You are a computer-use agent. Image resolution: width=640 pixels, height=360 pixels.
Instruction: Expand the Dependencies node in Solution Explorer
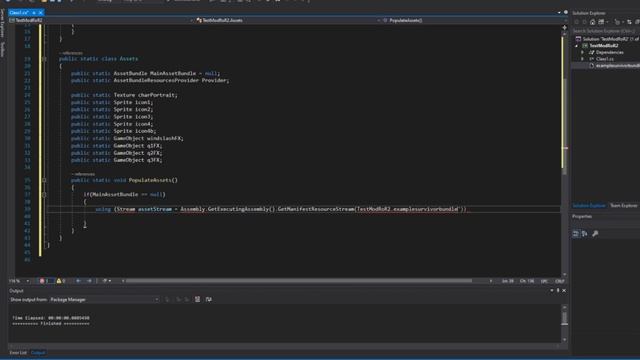tap(582, 52)
